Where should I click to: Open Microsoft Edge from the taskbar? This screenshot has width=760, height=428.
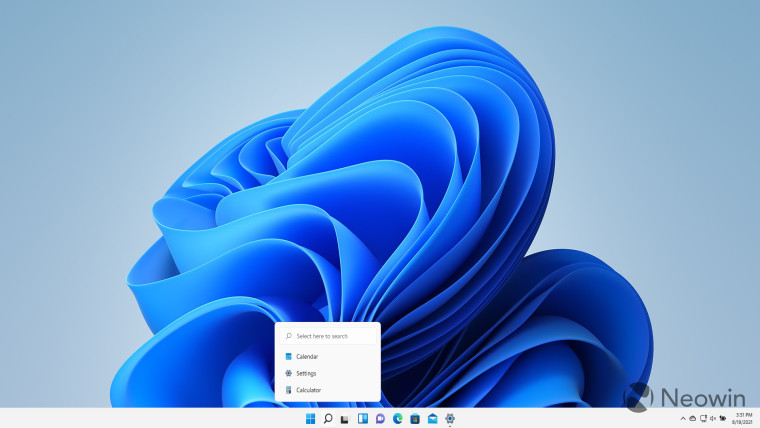tap(397, 418)
